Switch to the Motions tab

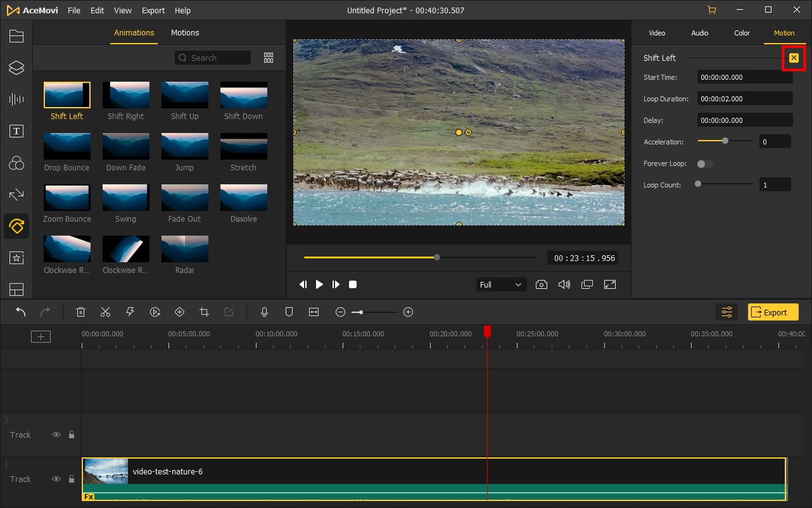click(x=185, y=32)
